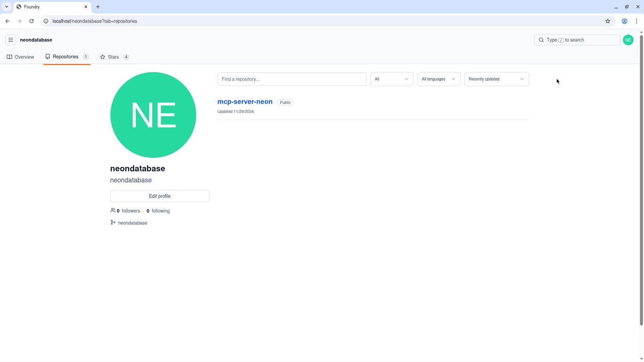Open the Recently updated sort dropdown
This screenshot has height=362, width=644.
point(496,79)
